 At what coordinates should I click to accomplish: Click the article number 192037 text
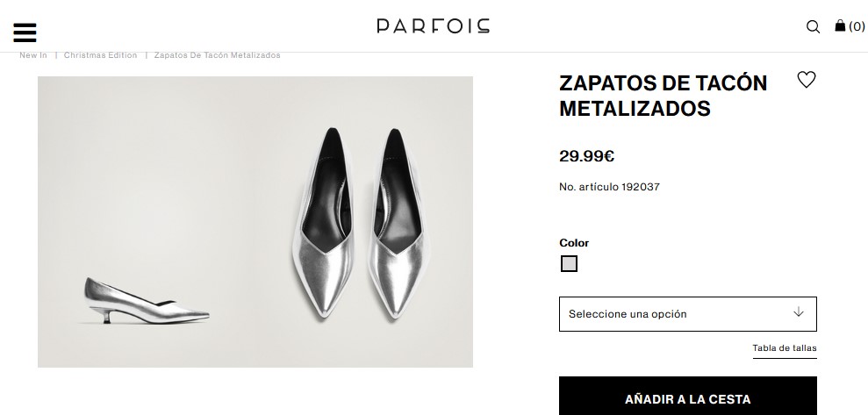coord(609,187)
